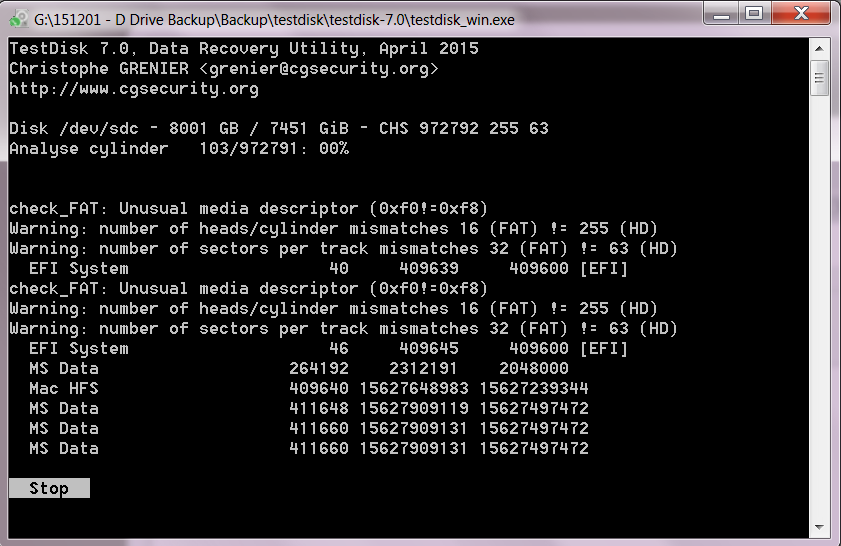Image resolution: width=841 pixels, height=546 pixels.
Task: Click the Stop button in TestDisk
Action: click(x=49, y=488)
